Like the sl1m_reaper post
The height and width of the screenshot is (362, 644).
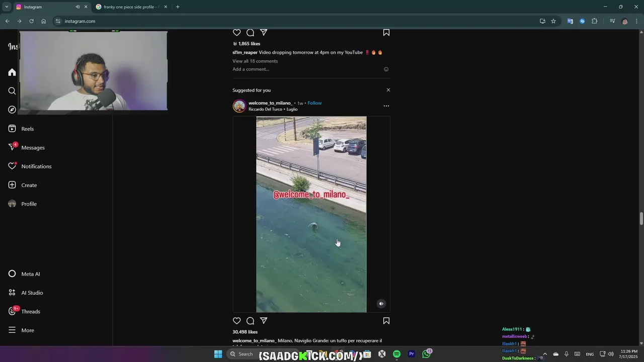237,33
